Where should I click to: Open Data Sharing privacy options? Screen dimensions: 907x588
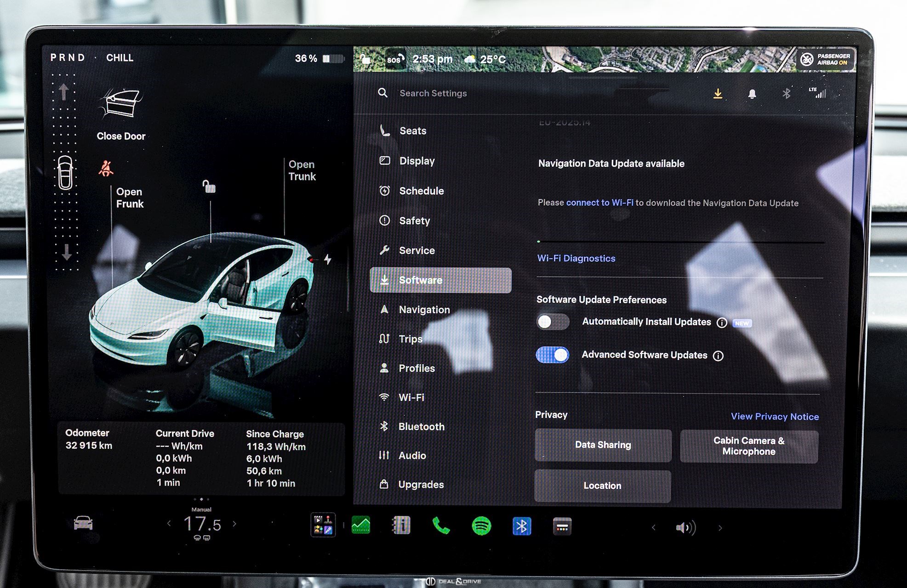tap(603, 445)
